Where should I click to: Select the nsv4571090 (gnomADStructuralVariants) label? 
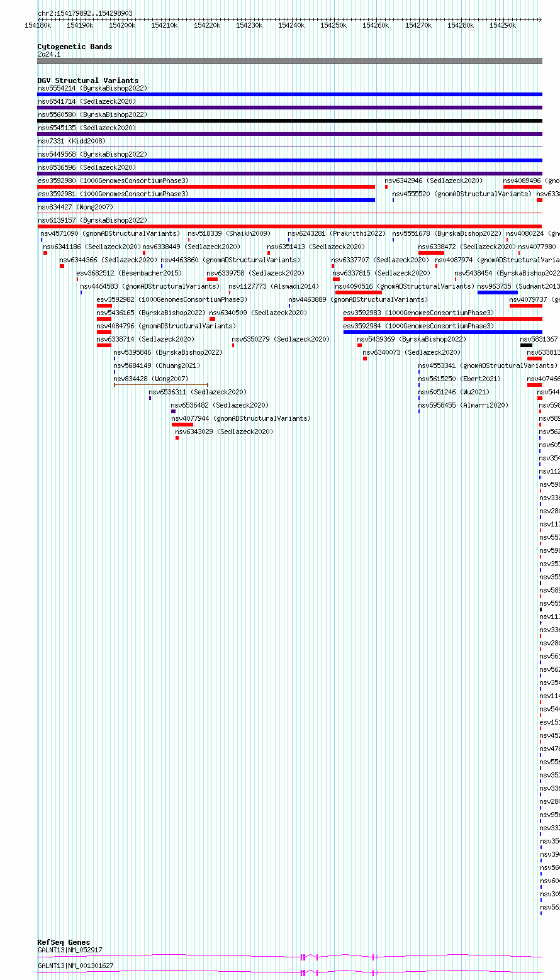pos(110,234)
